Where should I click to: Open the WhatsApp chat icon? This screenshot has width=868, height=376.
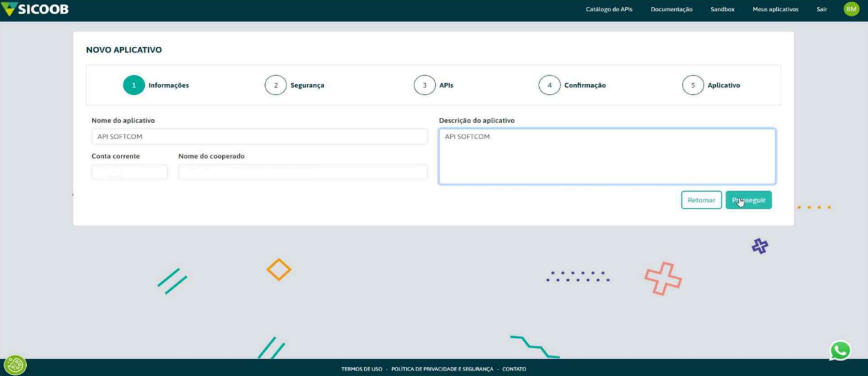click(840, 350)
